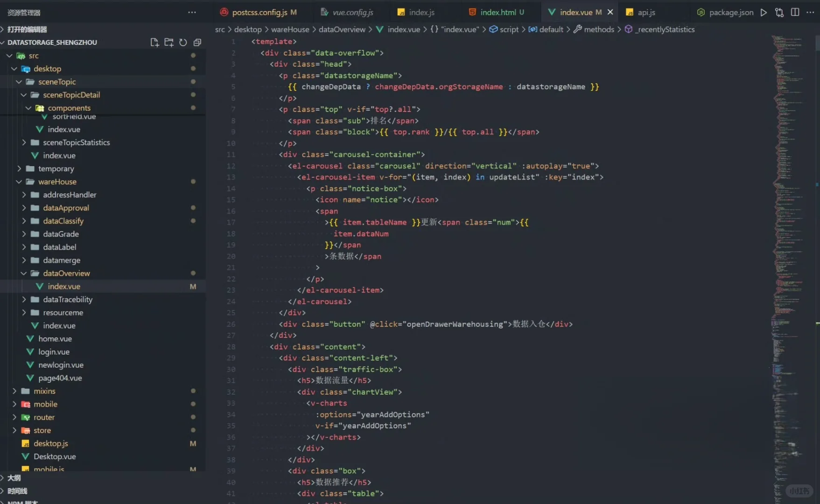Click the desktop breadcrumb segment
This screenshot has height=504, width=820.
coord(248,29)
